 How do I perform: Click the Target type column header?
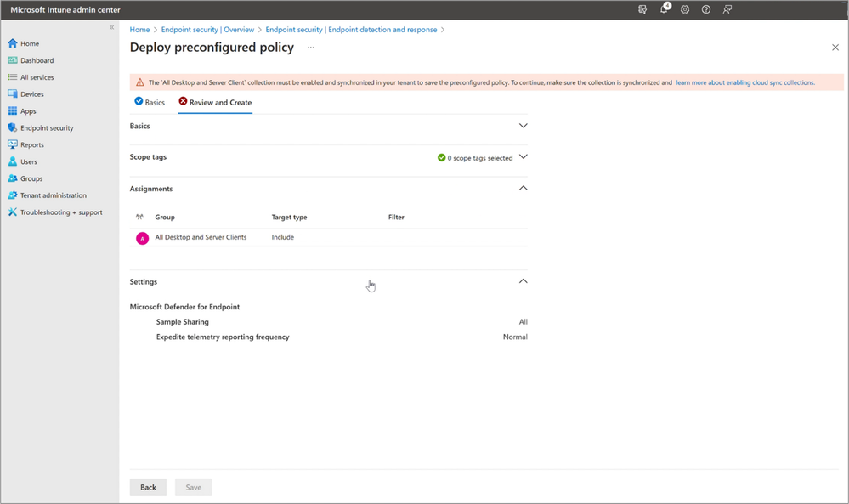pos(289,217)
